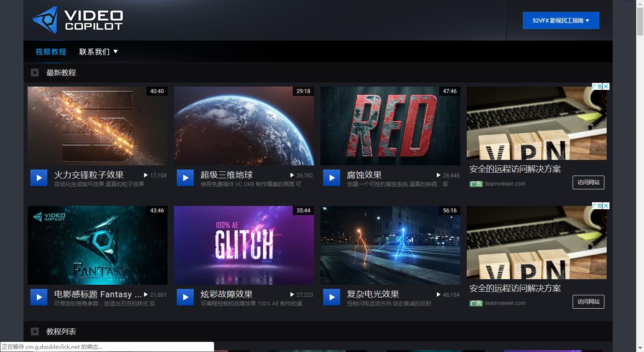Play the 腐蚀效果 tutorial
Viewport: 644px width, 352px height.
pyautogui.click(x=332, y=177)
